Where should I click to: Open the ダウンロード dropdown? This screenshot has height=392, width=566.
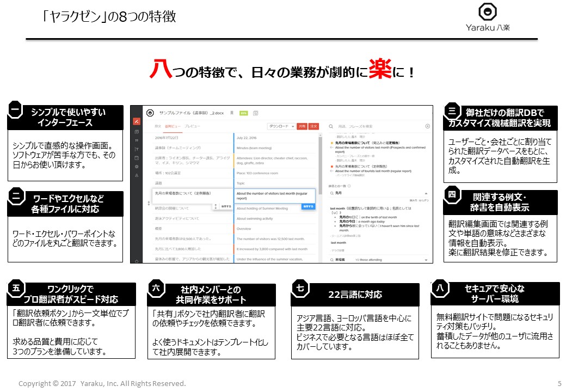281,126
